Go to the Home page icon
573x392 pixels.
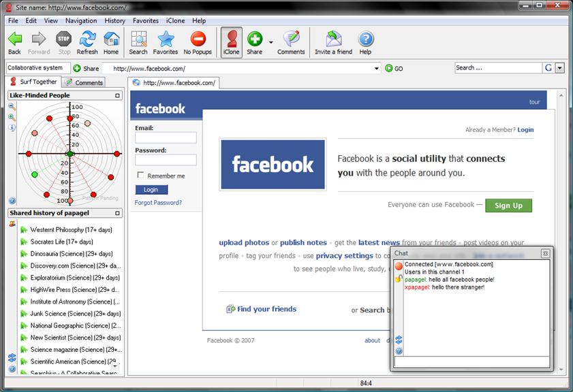(x=111, y=43)
